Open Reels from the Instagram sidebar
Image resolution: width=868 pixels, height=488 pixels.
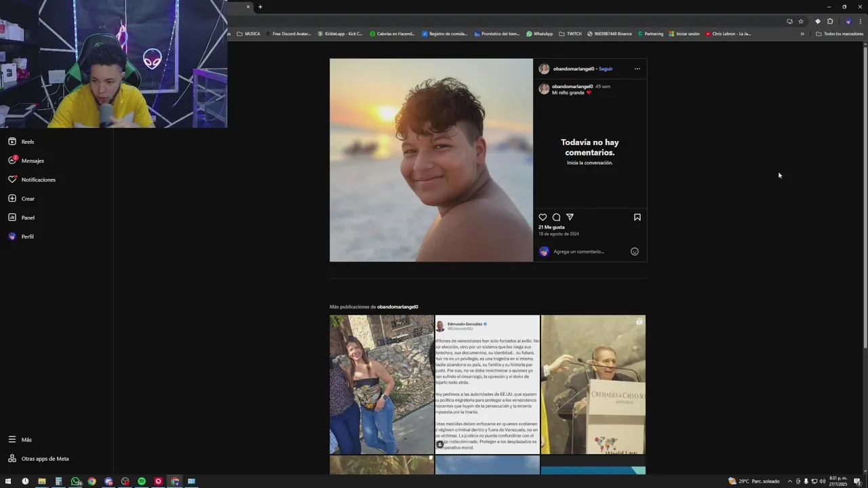(x=21, y=142)
